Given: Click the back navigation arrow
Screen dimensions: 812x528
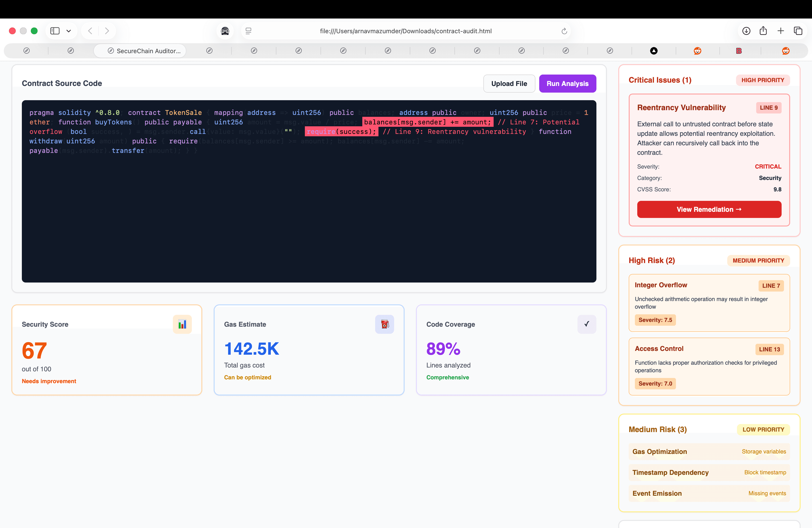Looking at the screenshot, I should pyautogui.click(x=90, y=31).
